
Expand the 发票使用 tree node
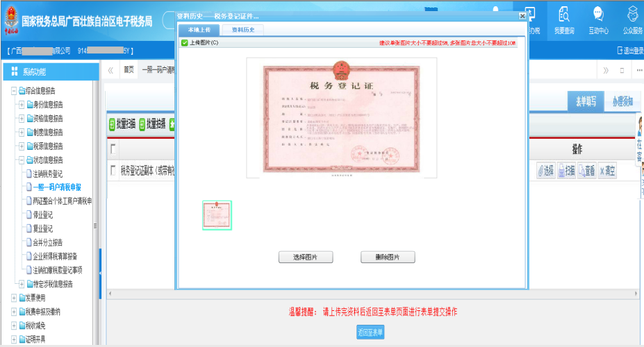tap(14, 298)
